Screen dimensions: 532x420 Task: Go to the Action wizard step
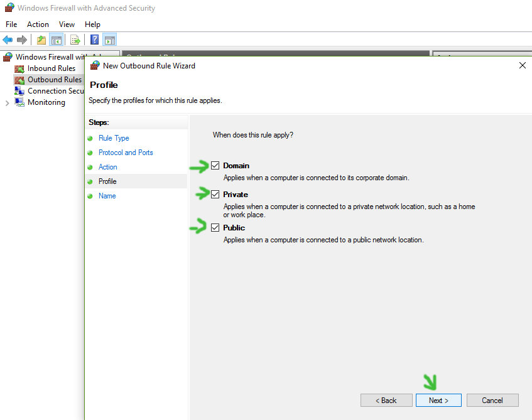[108, 167]
